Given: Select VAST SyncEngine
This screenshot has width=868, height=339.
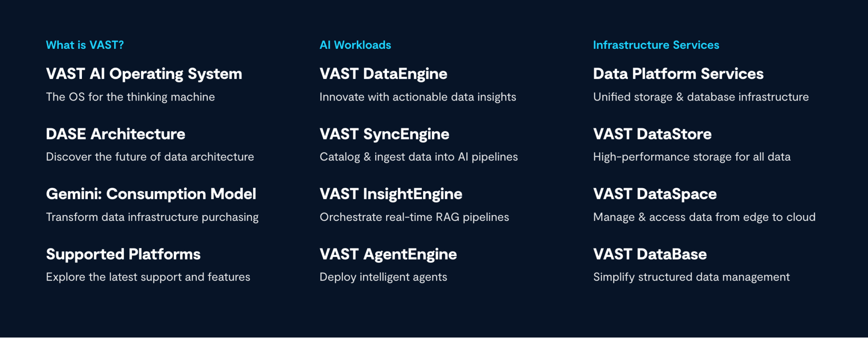Looking at the screenshot, I should click(384, 135).
